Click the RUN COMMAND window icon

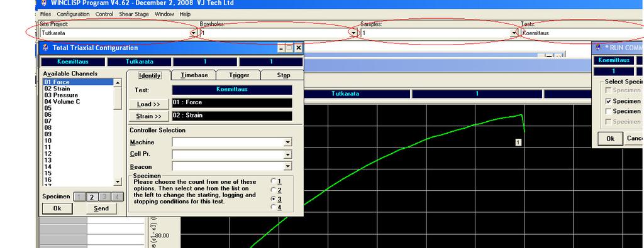pos(599,48)
